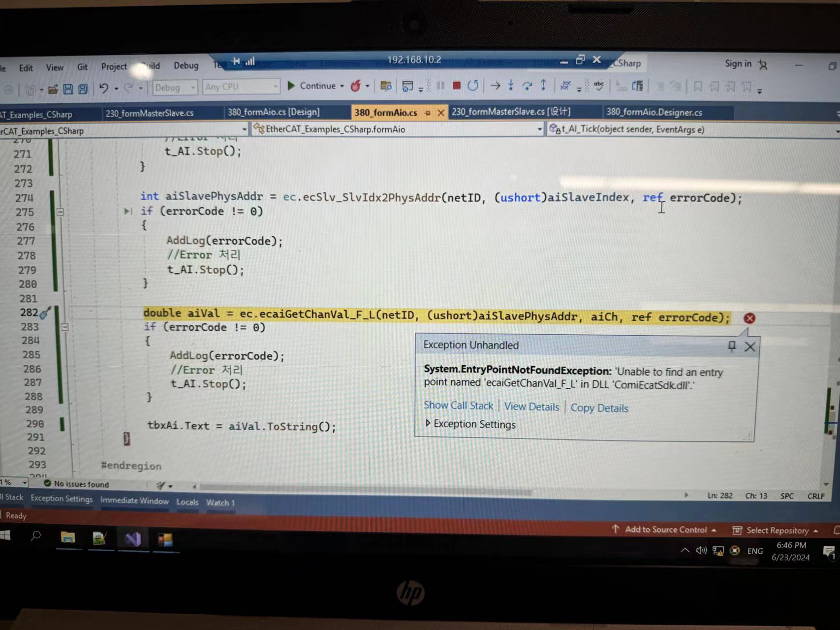The height and width of the screenshot is (630, 840).
Task: Open the Any CPU platform dropdown
Action: (x=241, y=87)
